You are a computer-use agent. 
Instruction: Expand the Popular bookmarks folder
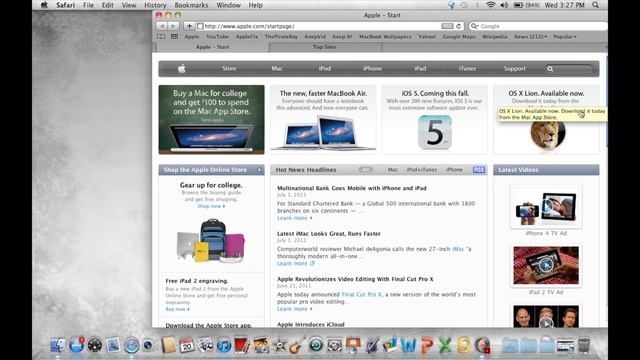coord(565,36)
